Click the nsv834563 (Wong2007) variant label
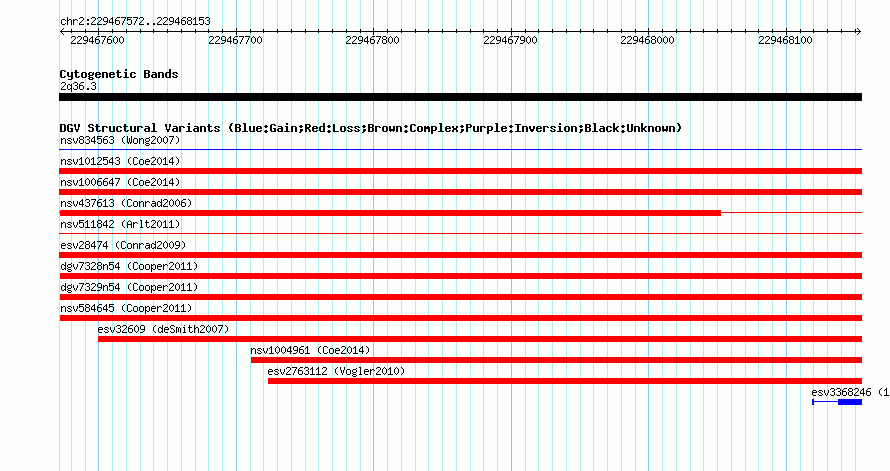This screenshot has width=890, height=471. point(120,140)
